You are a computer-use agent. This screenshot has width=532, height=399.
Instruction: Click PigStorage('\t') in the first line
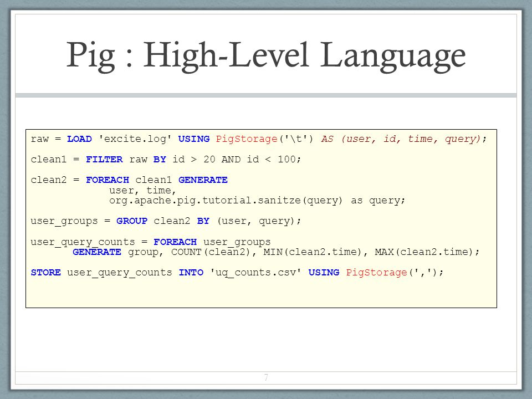click(264, 139)
